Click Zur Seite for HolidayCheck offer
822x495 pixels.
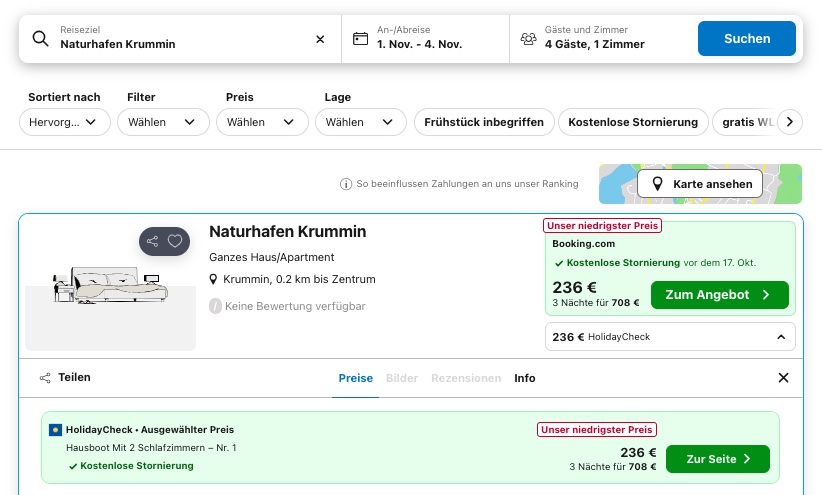coord(718,459)
